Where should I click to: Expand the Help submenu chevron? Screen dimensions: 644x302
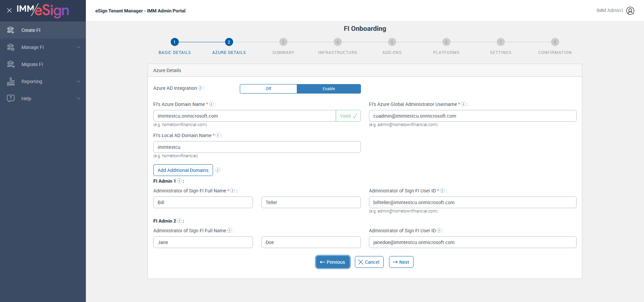[78, 99]
